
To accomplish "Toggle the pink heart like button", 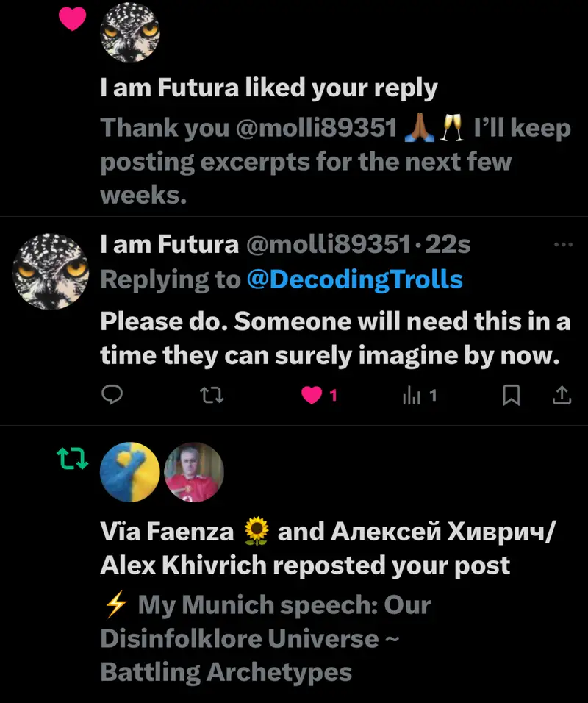I will (x=312, y=396).
